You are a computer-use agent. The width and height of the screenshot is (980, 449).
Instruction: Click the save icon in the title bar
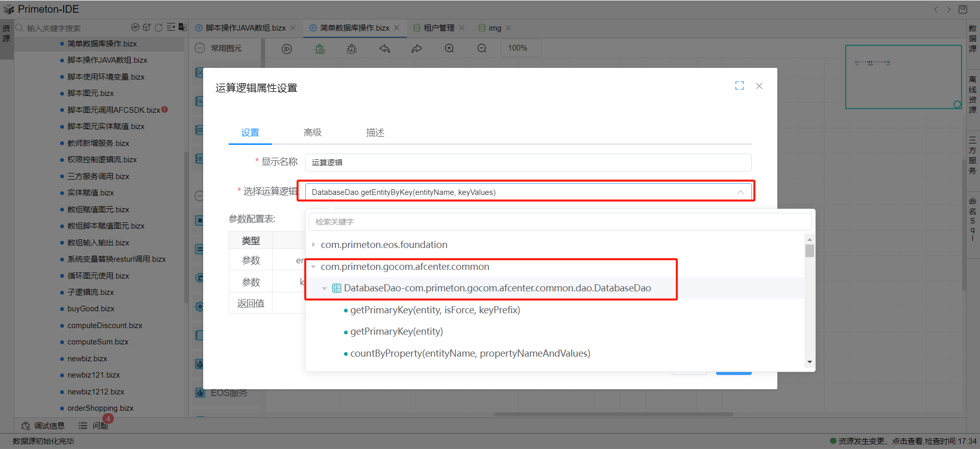click(963, 9)
